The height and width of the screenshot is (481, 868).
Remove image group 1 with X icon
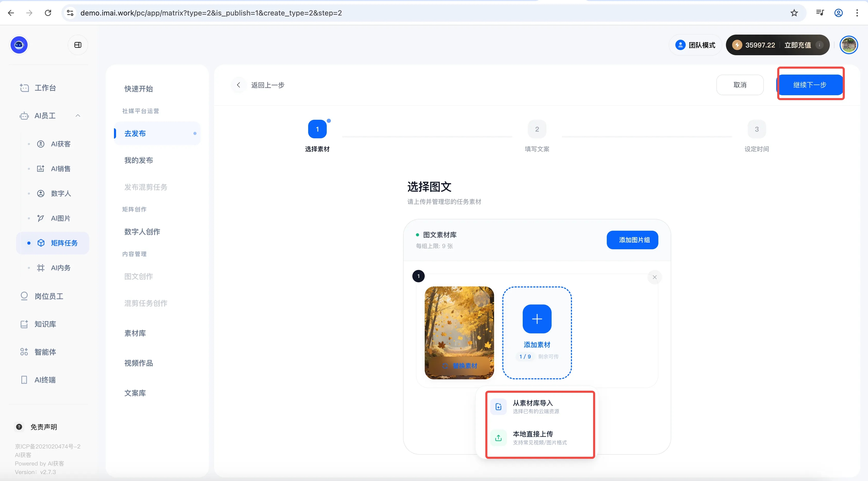654,277
